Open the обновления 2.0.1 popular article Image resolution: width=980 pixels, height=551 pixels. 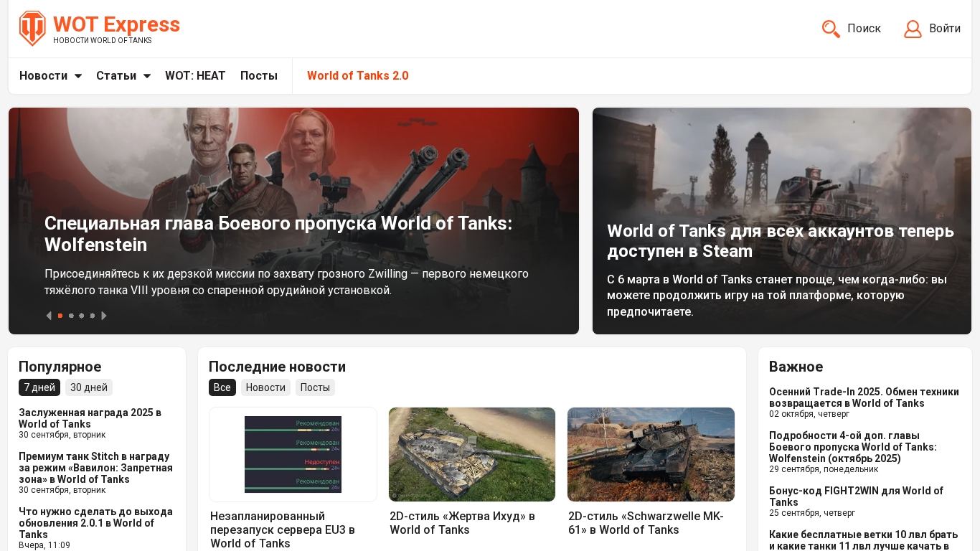point(95,523)
